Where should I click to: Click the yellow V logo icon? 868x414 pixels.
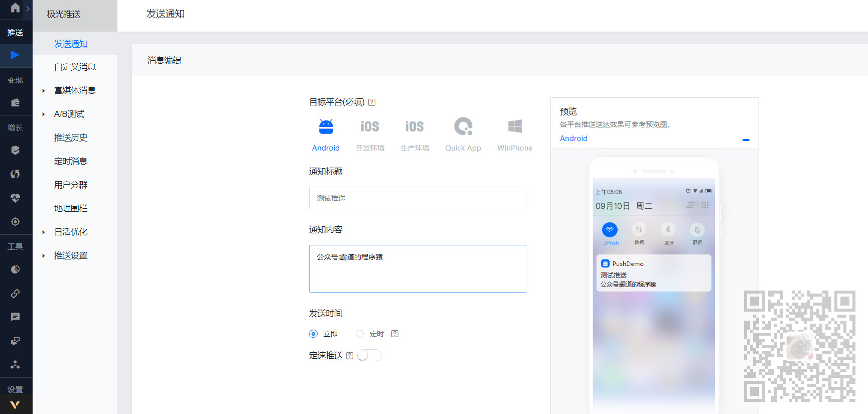tap(15, 405)
